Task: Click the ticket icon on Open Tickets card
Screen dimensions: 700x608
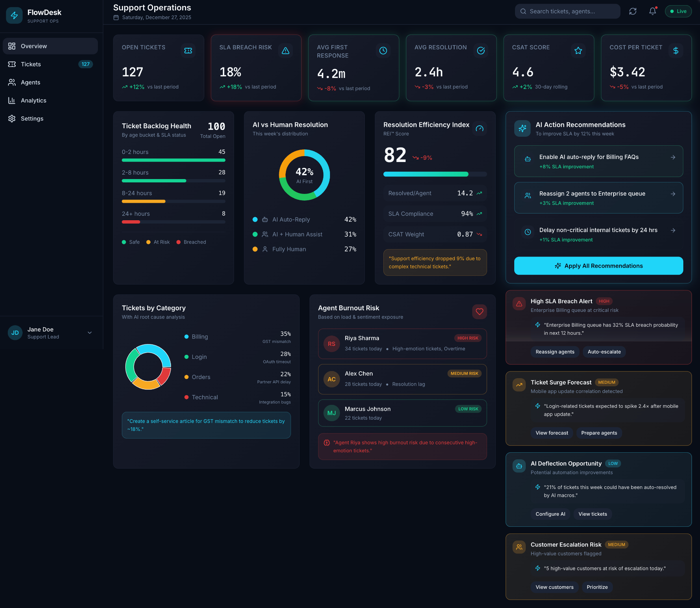Action: click(x=188, y=50)
